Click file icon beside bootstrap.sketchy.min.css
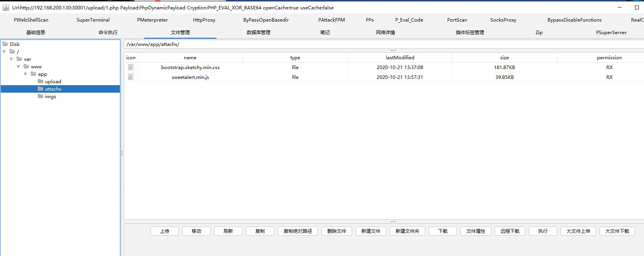 pyautogui.click(x=130, y=67)
